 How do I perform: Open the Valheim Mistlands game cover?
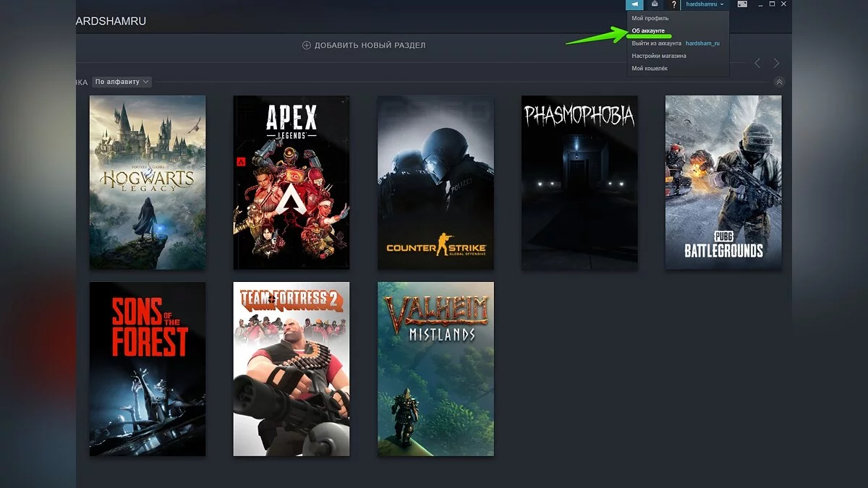[x=436, y=369]
